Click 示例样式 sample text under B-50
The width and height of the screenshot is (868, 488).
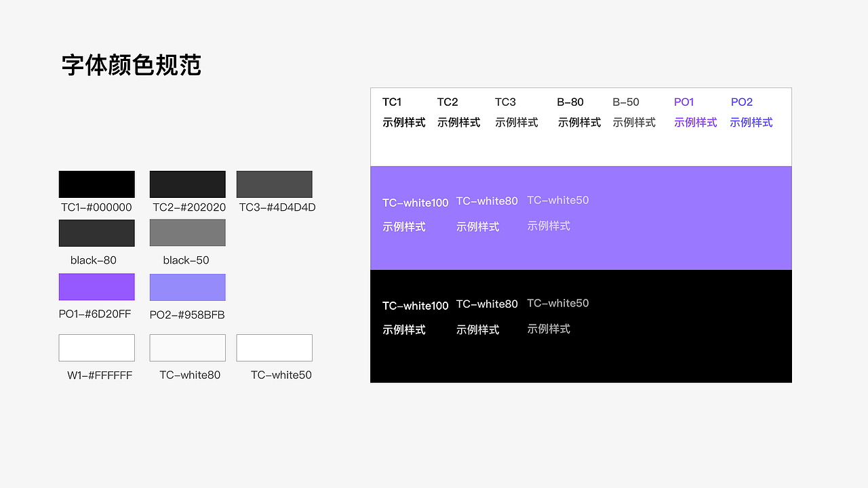(x=634, y=123)
